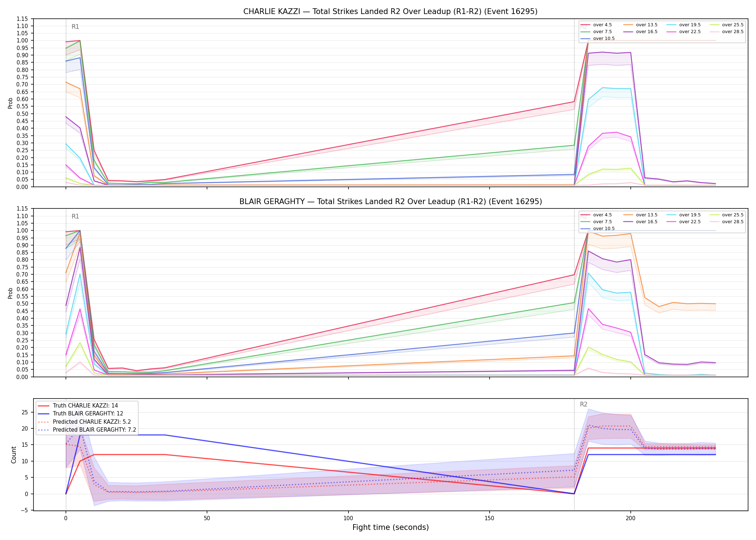Click 'Truth BLAIR GERAGHTY: 12' legend entry
Viewport: 756px width, 540px height.
tap(80, 414)
